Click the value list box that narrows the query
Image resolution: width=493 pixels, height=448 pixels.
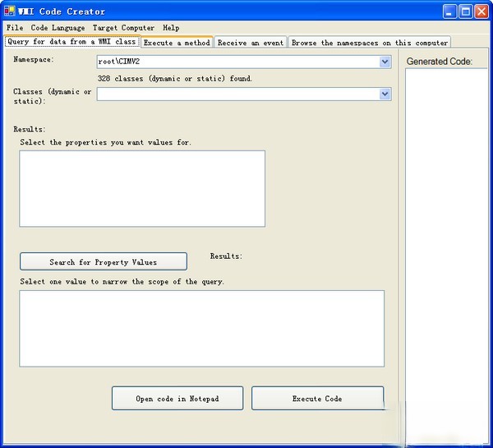pyautogui.click(x=201, y=328)
